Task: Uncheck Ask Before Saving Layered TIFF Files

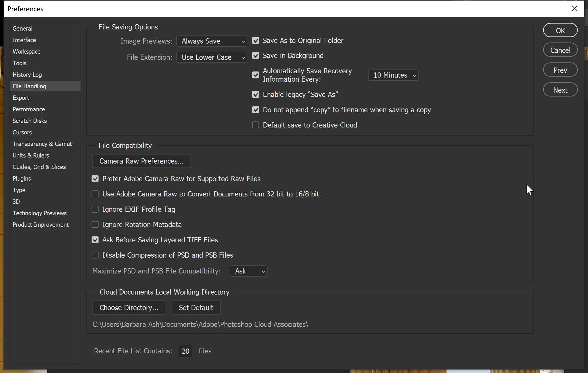Action: click(95, 240)
